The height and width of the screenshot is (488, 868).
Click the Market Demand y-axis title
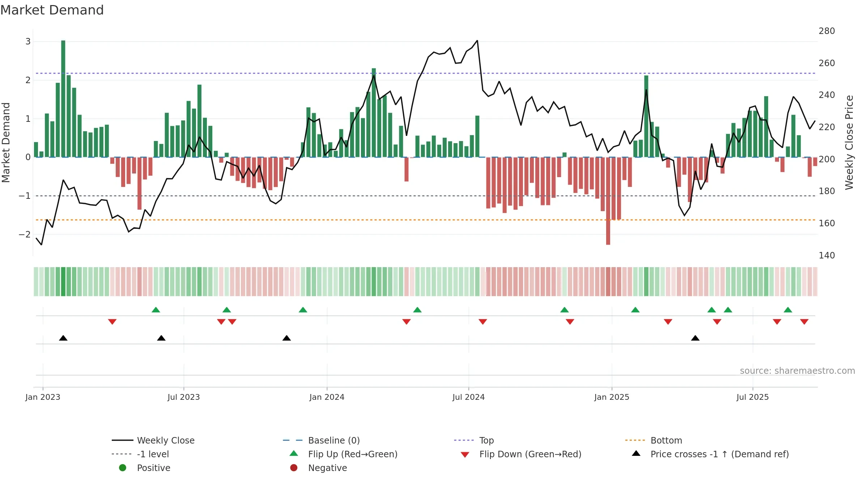tap(6, 142)
